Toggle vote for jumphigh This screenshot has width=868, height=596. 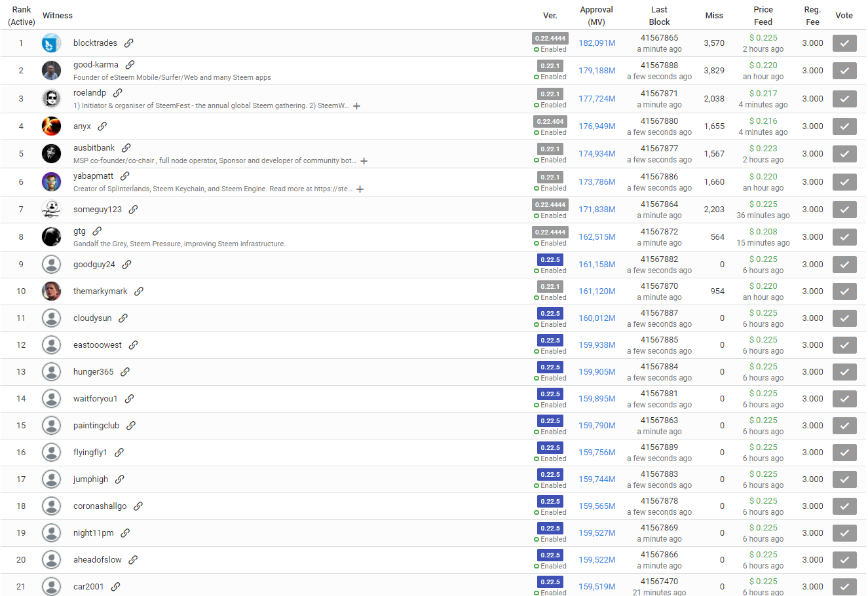pyautogui.click(x=844, y=479)
